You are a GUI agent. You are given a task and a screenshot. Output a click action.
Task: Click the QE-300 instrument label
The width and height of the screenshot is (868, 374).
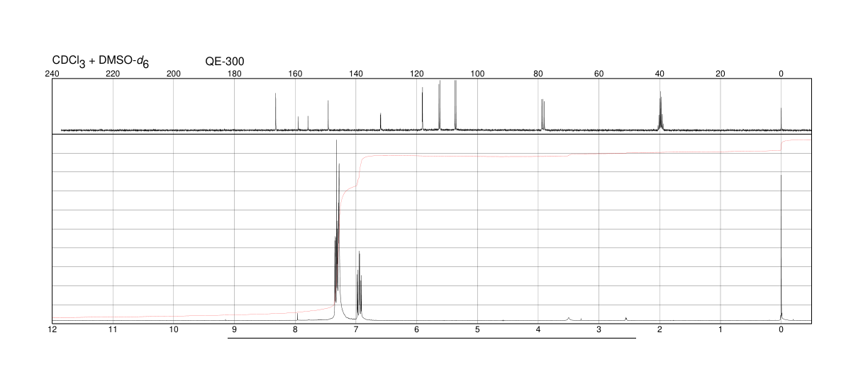225,61
